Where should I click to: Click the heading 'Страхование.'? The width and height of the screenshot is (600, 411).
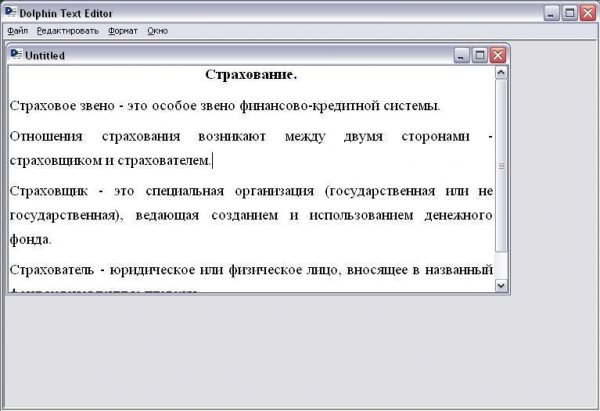[251, 75]
